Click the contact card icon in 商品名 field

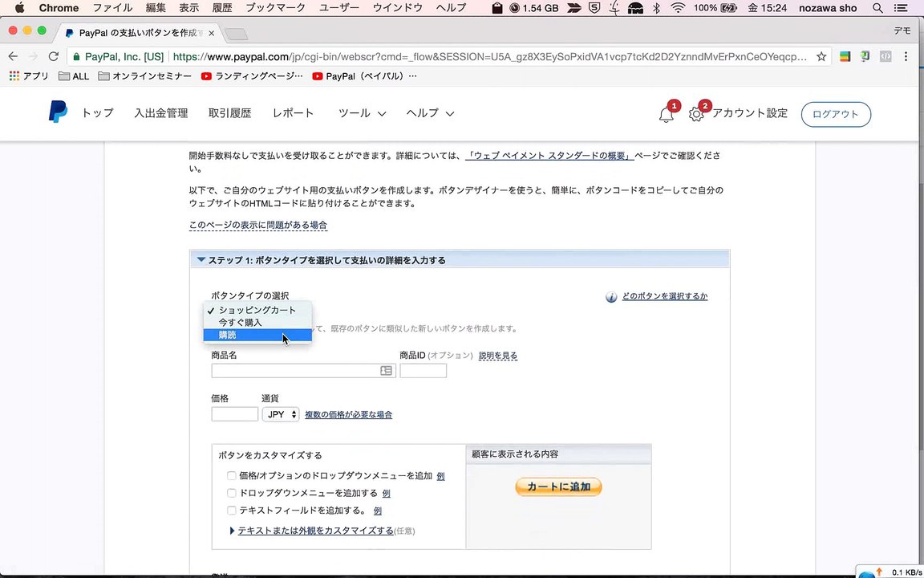[x=386, y=371]
